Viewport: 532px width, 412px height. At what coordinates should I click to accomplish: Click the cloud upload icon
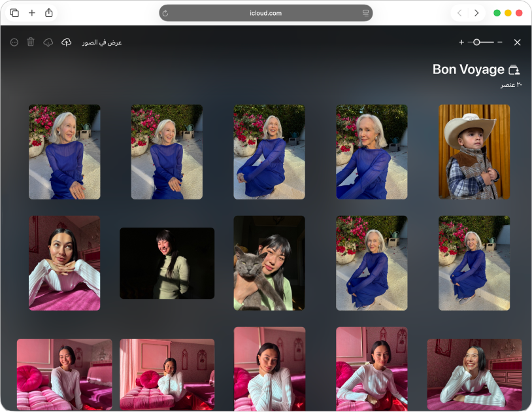click(66, 42)
